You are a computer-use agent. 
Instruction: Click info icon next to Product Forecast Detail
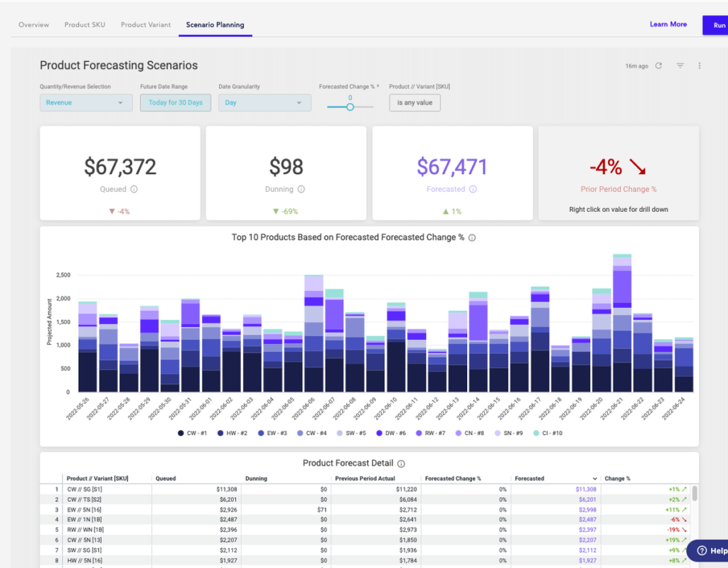point(401,463)
